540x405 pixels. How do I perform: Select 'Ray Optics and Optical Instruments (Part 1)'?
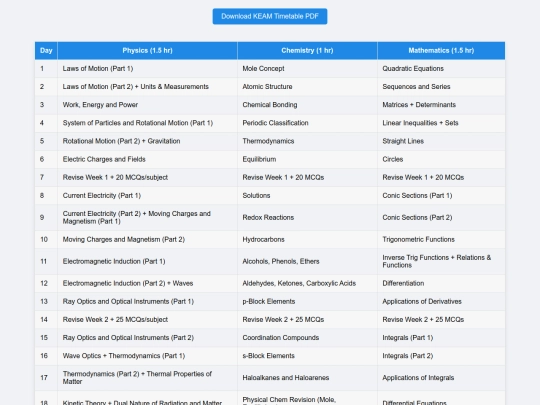click(x=147, y=302)
